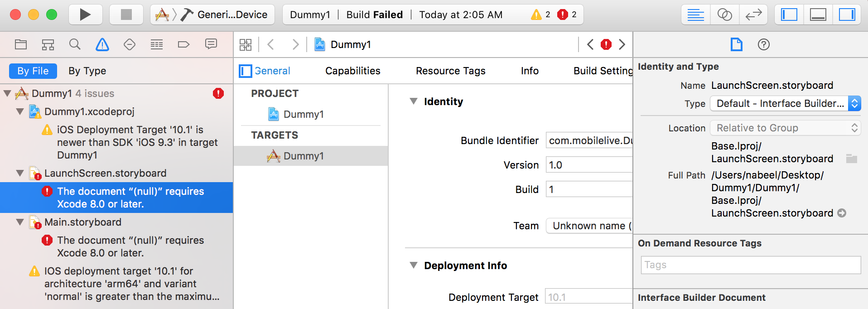
Task: Run the project with the Play button
Action: (85, 14)
